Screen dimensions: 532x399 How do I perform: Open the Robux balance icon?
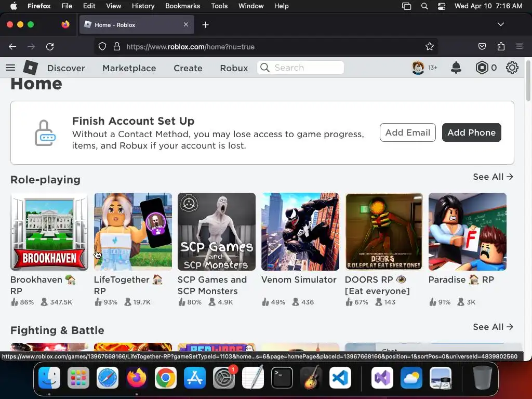coord(482,68)
